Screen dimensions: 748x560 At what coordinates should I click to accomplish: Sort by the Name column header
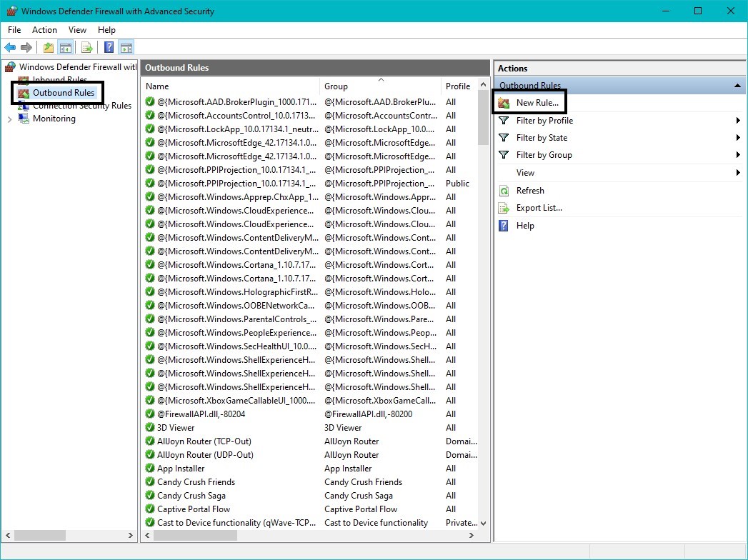pos(231,86)
